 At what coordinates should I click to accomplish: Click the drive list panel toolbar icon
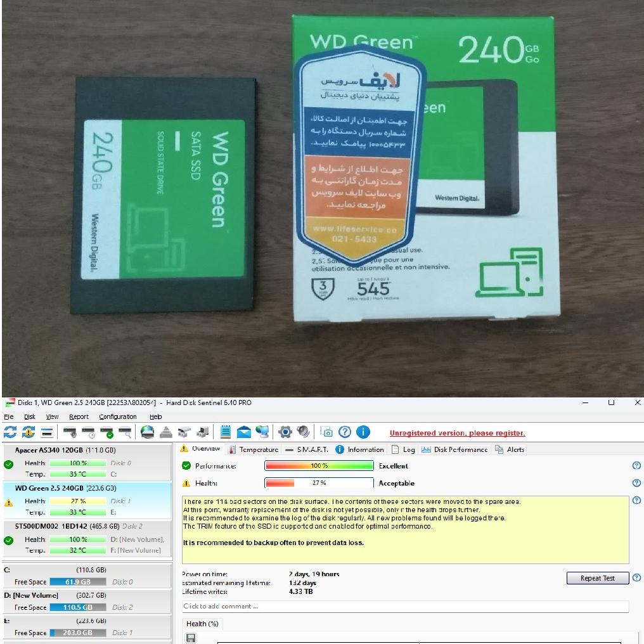[48, 432]
